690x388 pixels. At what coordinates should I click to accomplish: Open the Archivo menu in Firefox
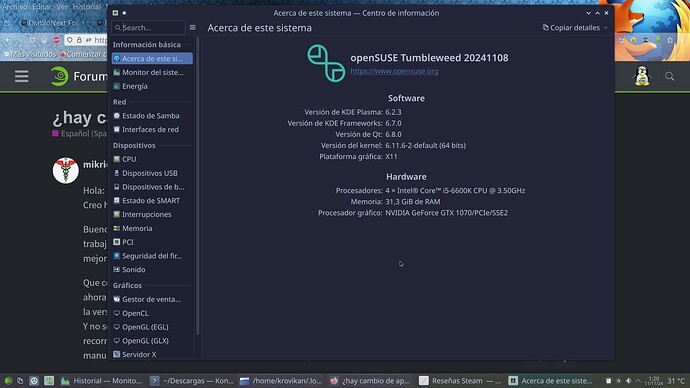coord(15,7)
